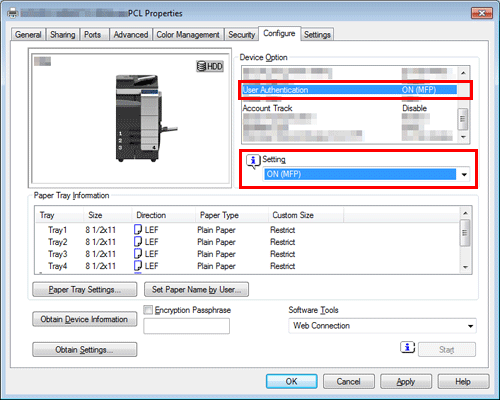
Task: Click the Obtain Device Information button
Action: tap(84, 319)
